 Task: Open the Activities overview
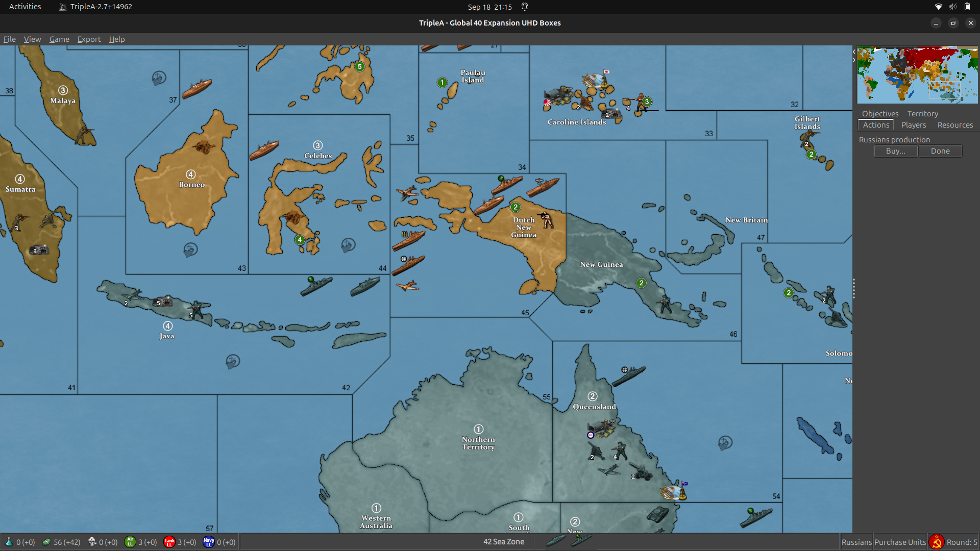click(24, 7)
